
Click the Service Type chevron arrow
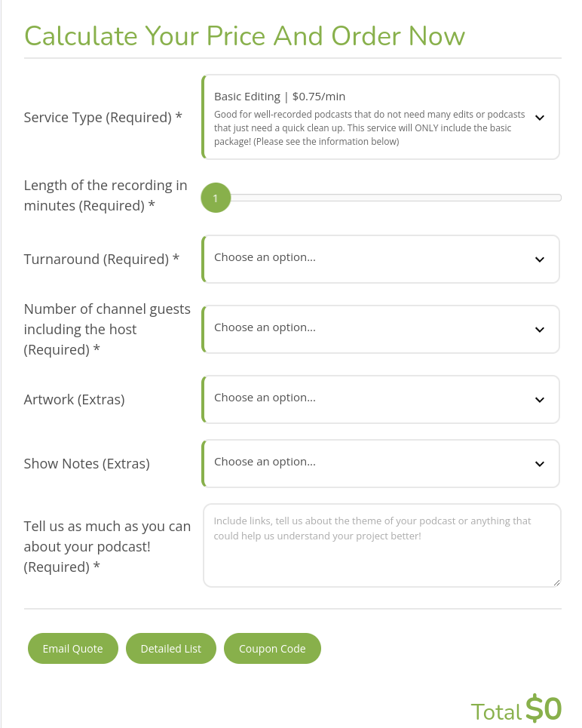click(x=539, y=118)
